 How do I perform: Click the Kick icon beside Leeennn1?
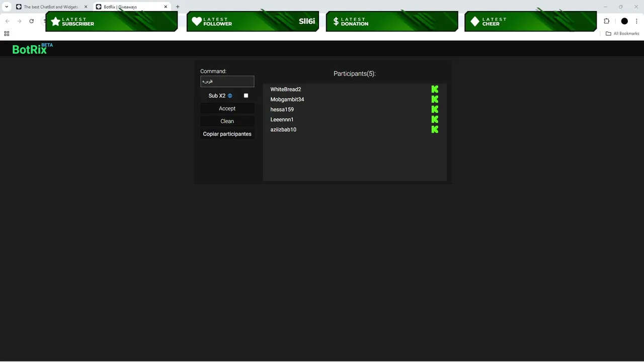(435, 119)
